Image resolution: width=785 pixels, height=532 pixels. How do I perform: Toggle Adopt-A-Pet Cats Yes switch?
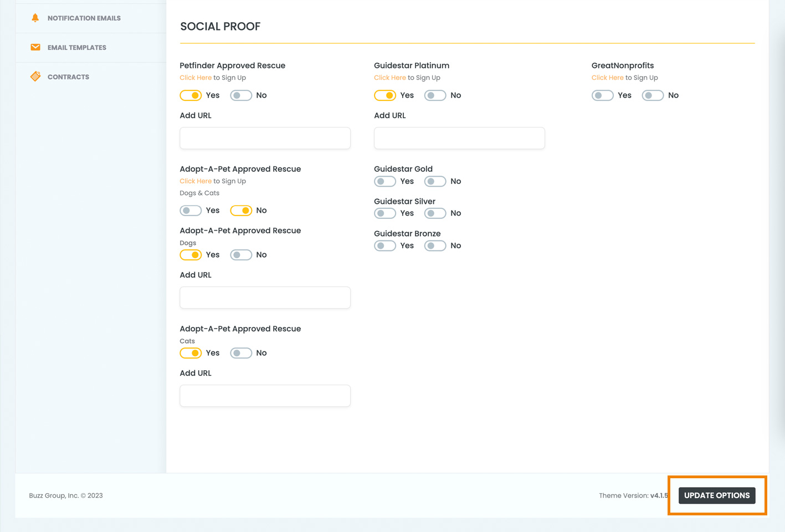pos(191,353)
